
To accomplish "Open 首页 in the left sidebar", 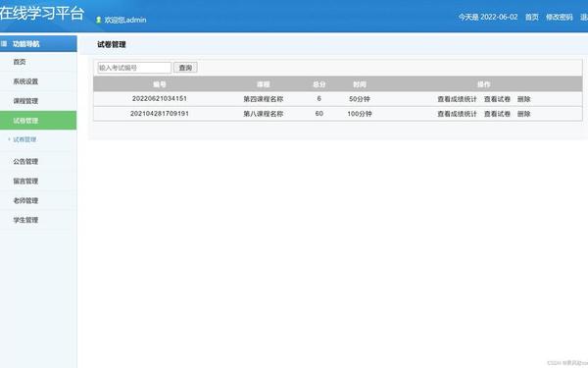I will tap(20, 62).
